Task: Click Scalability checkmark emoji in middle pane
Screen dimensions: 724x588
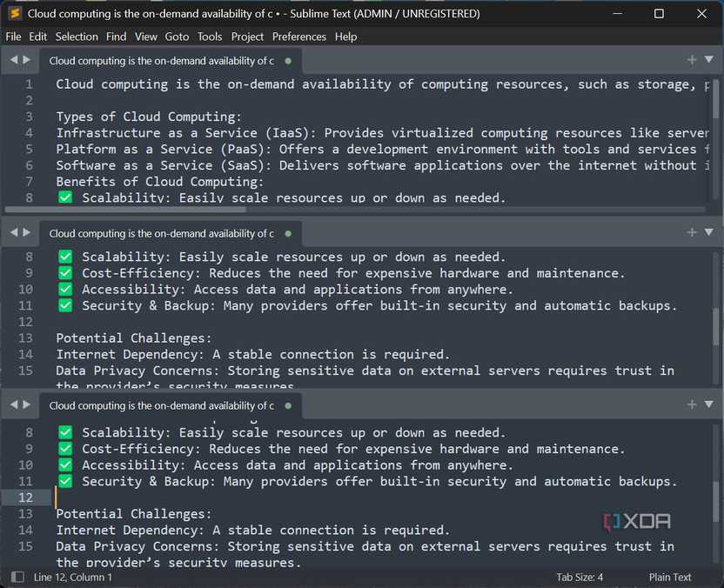Action: click(65, 256)
